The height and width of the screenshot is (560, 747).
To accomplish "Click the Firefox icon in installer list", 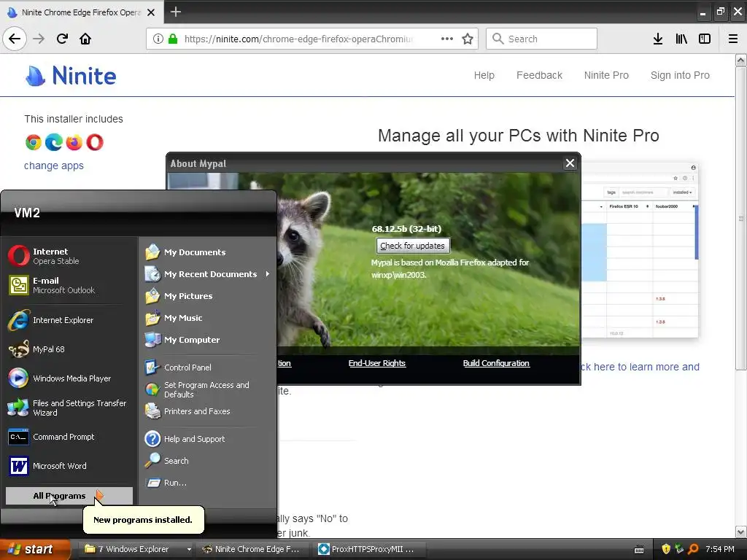I will coord(74,142).
